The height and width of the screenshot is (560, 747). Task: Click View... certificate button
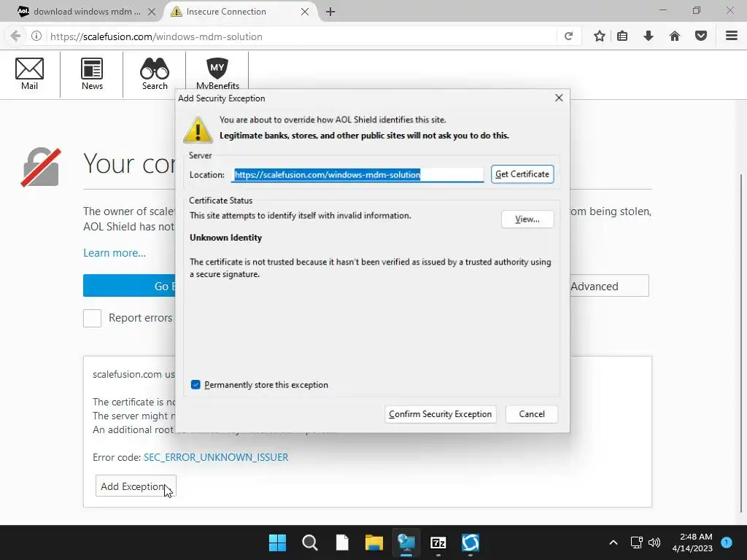(527, 219)
